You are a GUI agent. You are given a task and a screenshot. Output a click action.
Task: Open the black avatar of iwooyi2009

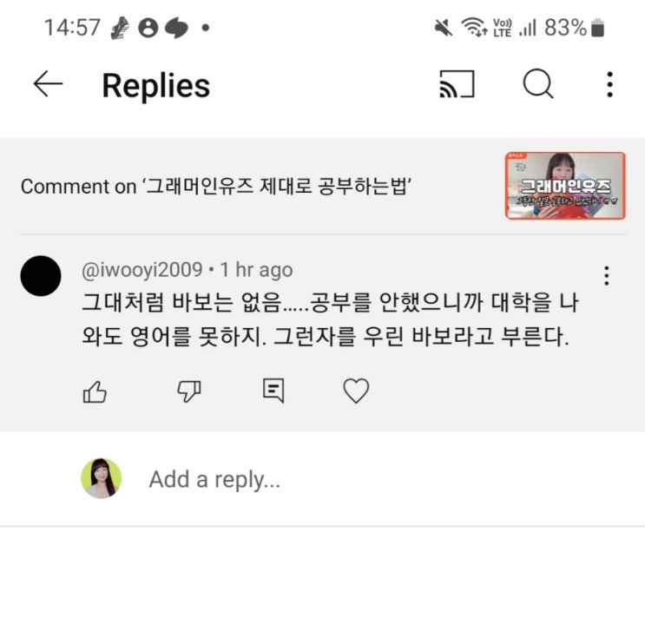click(x=41, y=276)
